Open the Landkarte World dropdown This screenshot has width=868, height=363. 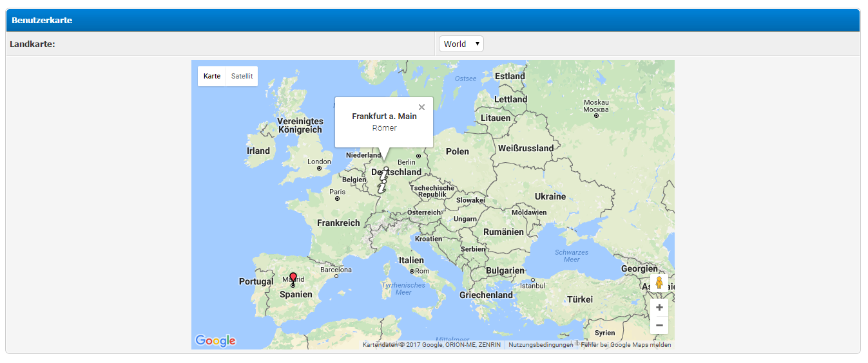461,44
